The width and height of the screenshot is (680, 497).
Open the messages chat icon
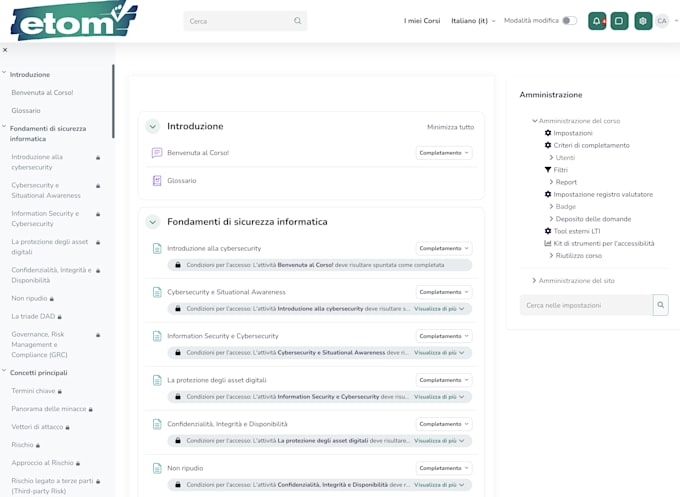pyautogui.click(x=619, y=21)
